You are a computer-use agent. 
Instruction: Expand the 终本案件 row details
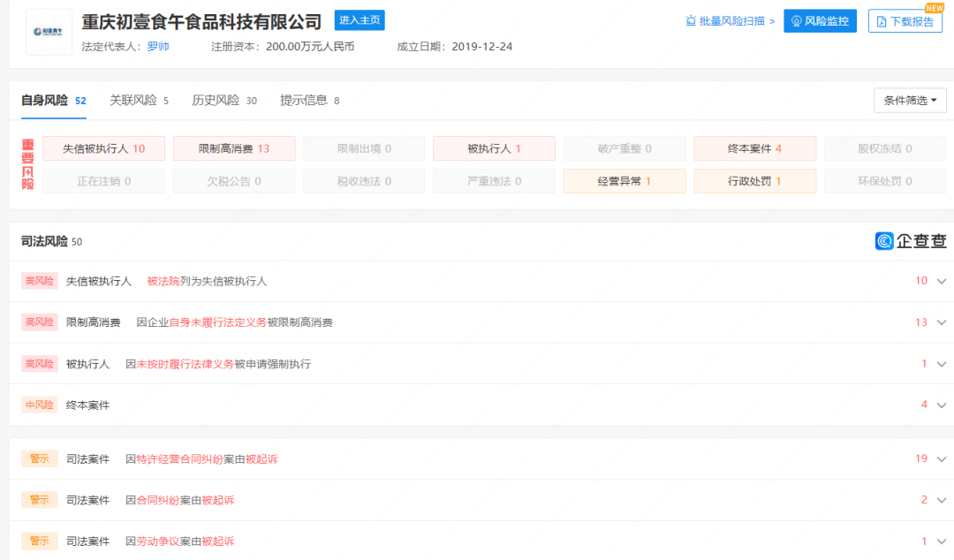(x=941, y=404)
